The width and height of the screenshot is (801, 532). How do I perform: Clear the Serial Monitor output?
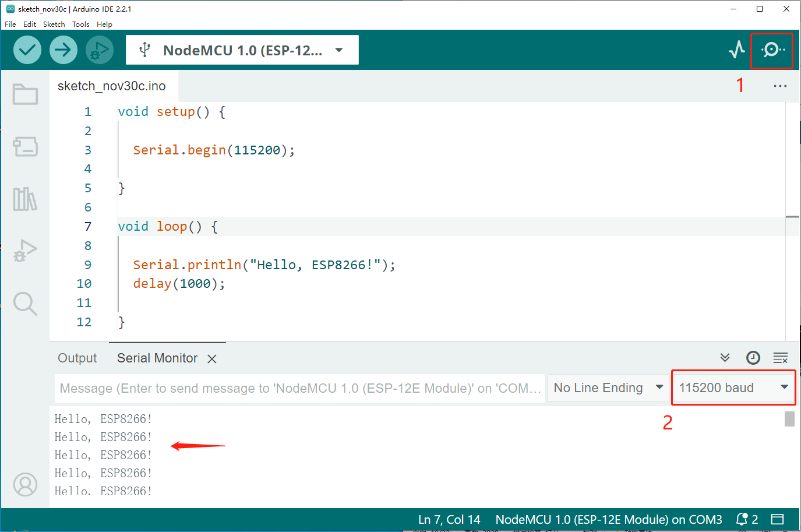(781, 358)
